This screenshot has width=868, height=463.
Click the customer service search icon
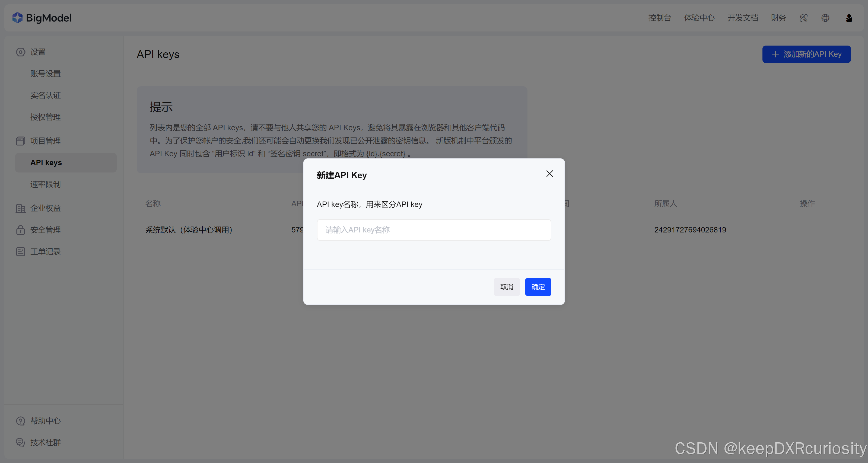(x=803, y=18)
